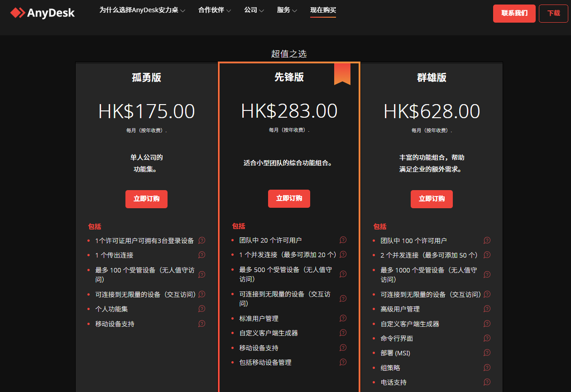The image size is (571, 392).
Task: Expand the 合作伙伴 dropdown menu
Action: coord(215,10)
